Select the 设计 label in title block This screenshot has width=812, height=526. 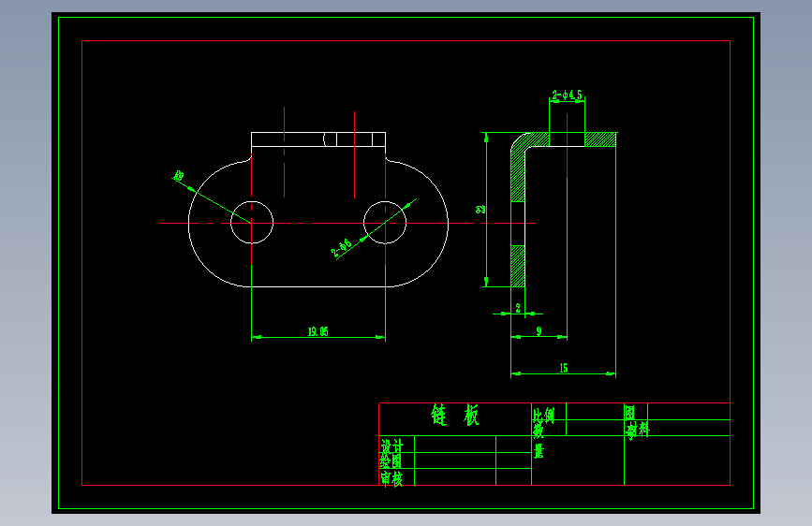[392, 446]
